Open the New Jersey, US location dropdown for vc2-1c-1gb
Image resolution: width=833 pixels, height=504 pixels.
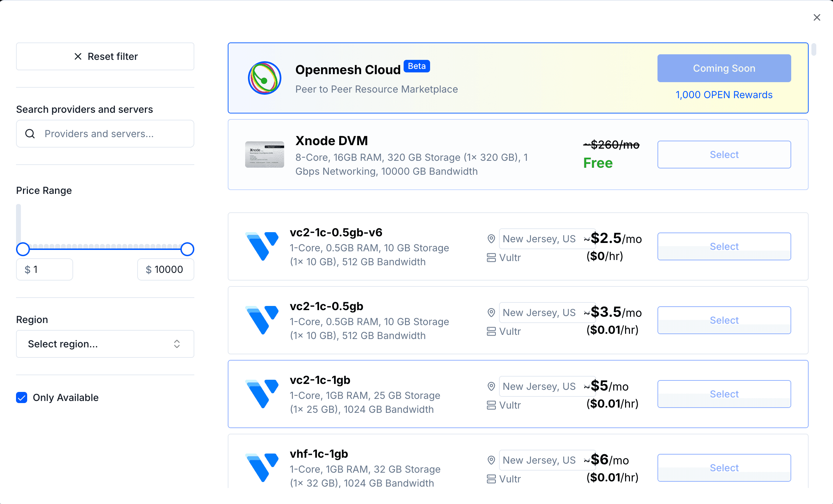point(547,386)
